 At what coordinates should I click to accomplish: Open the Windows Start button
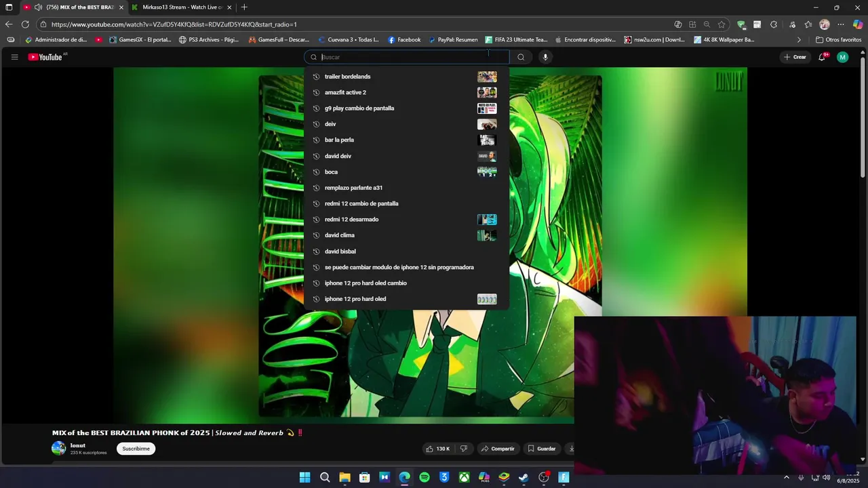(304, 477)
